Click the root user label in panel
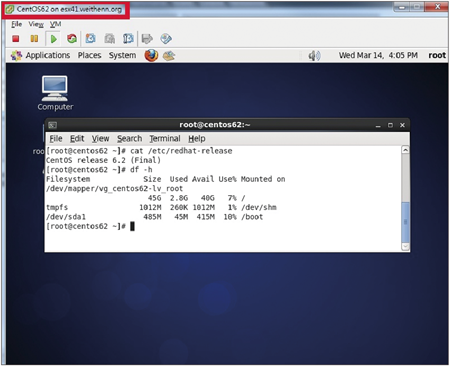450x366 pixels. [437, 55]
